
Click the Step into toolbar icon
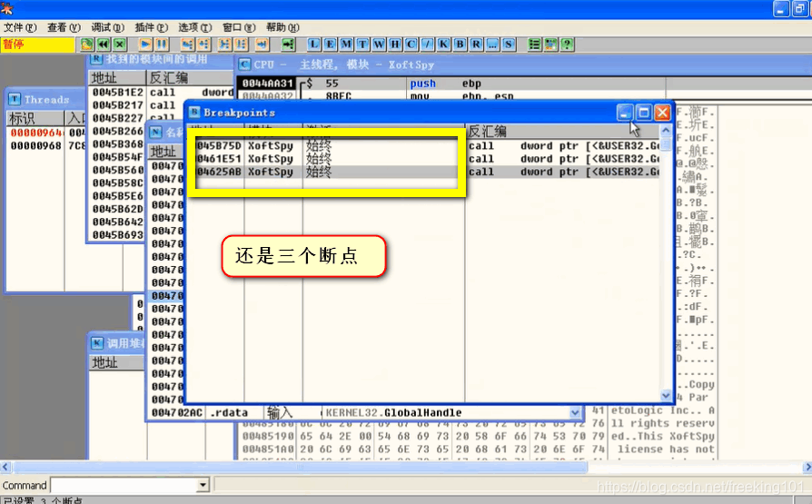coord(187,44)
